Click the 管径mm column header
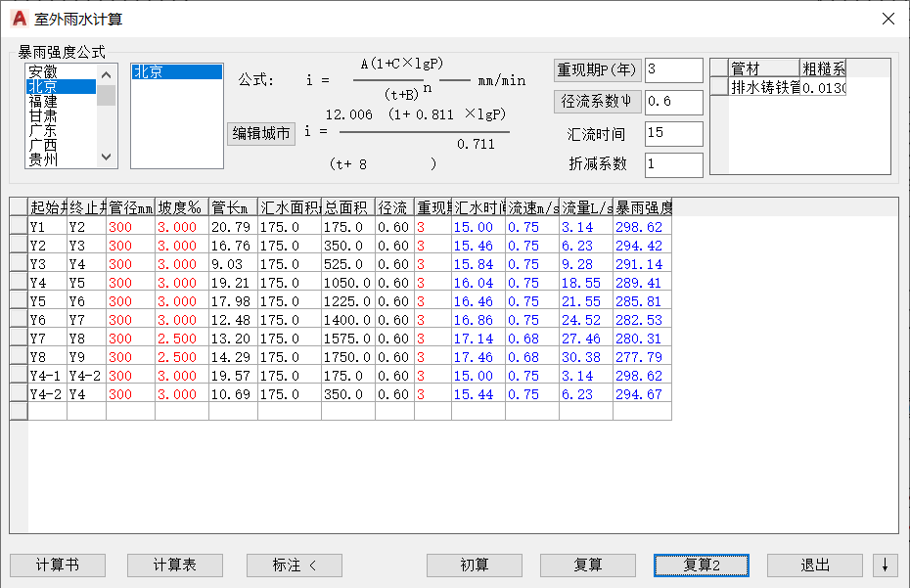The image size is (910, 588). point(130,207)
